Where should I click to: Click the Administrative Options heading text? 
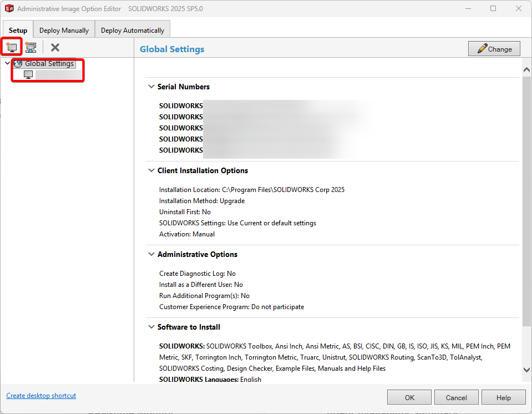197,254
